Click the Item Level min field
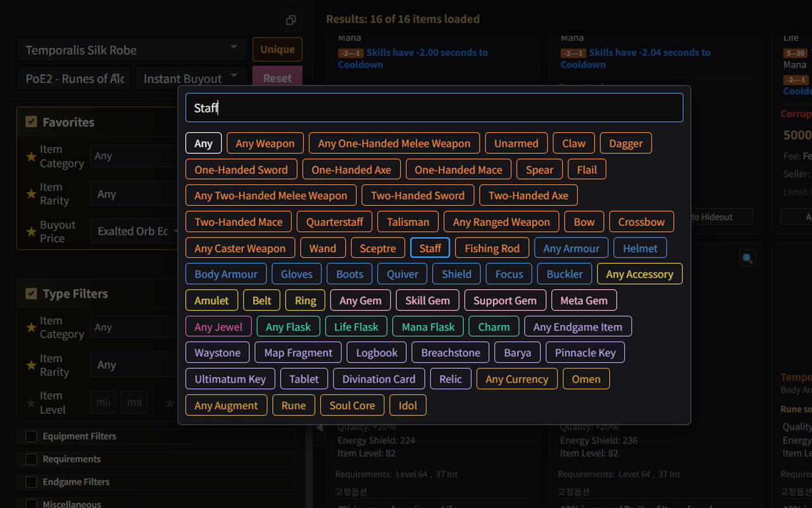This screenshot has height=508, width=812. (x=103, y=403)
